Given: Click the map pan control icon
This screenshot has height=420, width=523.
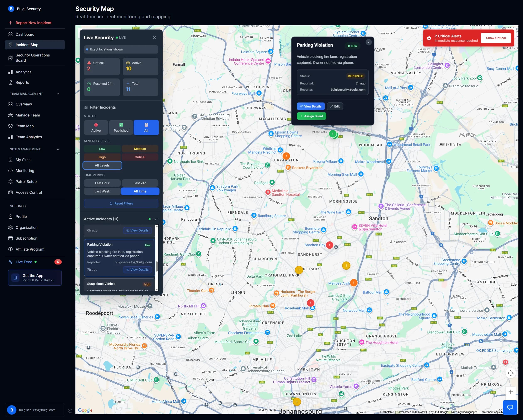Looking at the screenshot, I should coord(511,373).
